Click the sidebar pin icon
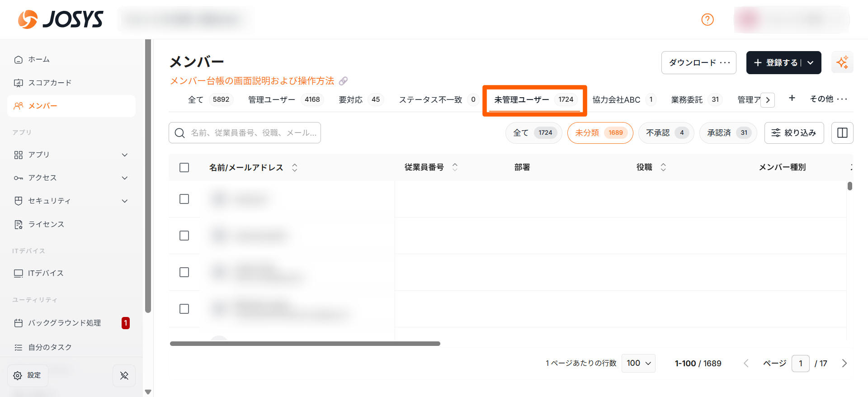Viewport: 868px width, 397px height. pos(124,375)
